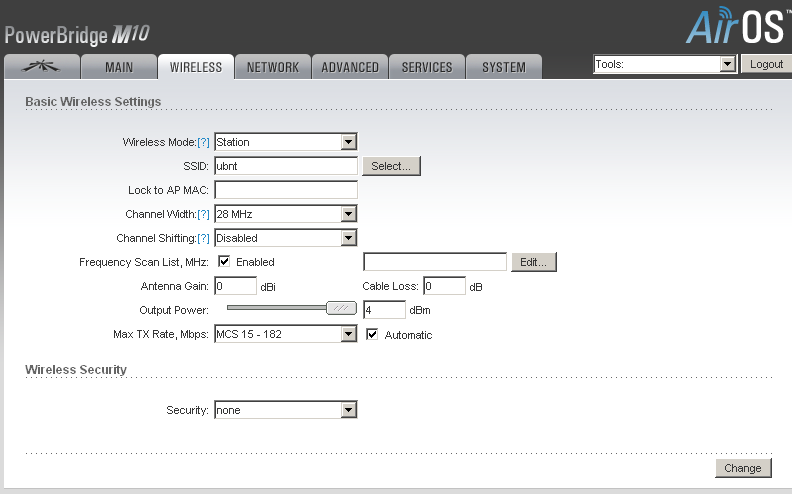Click the AirOS logo
792x494 pixels.
[736, 25]
